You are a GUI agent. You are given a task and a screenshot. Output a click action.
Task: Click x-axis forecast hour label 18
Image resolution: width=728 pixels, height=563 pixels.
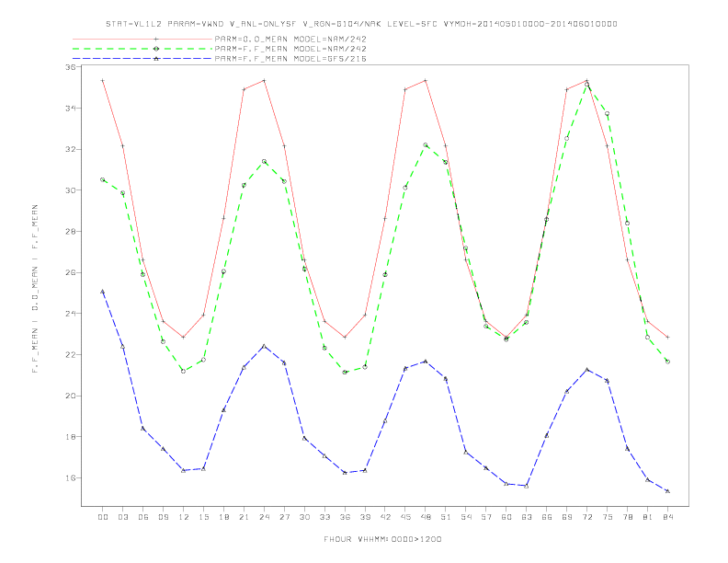point(223,517)
